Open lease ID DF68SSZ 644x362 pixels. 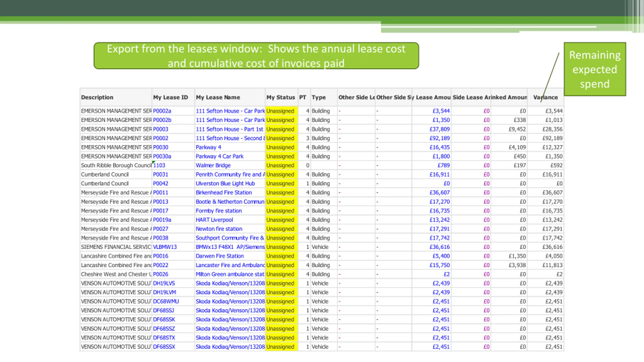tap(164, 328)
